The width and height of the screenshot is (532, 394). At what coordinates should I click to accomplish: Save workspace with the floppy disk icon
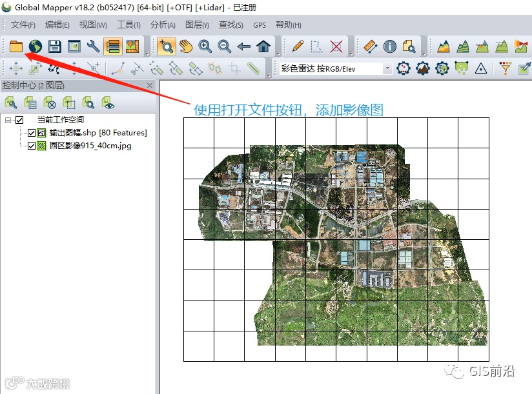pos(55,46)
